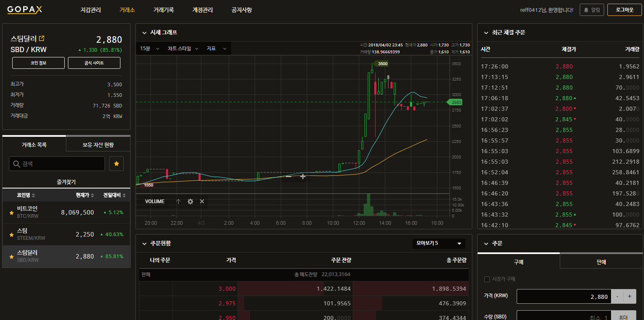Sort coin list by 현재가

85,195
